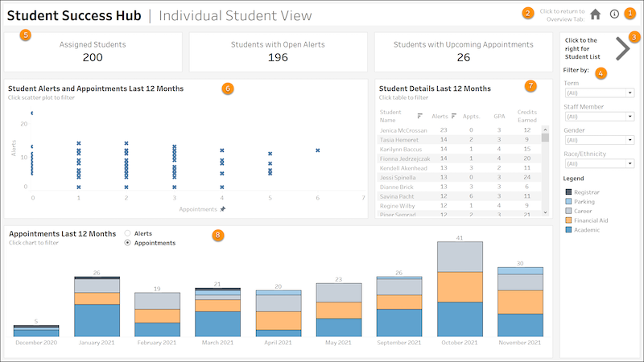Click the Financial Aid legend color swatch
The width and height of the screenshot is (644, 362).
pos(568,220)
